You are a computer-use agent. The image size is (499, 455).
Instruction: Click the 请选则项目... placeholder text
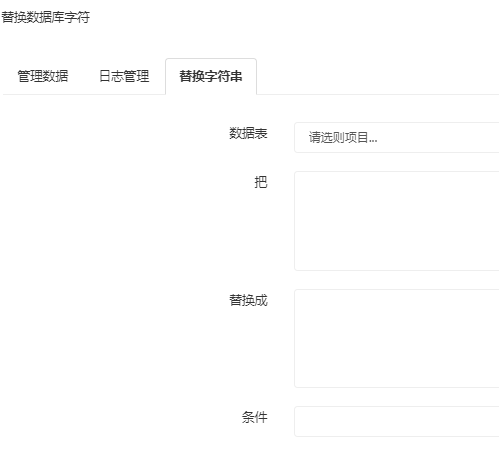click(x=343, y=137)
